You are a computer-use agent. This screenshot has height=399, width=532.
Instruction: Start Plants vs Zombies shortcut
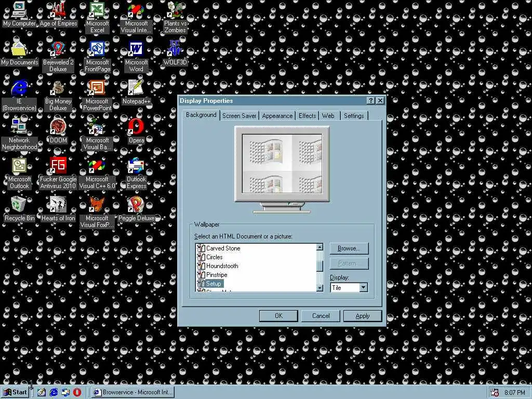coord(175,17)
